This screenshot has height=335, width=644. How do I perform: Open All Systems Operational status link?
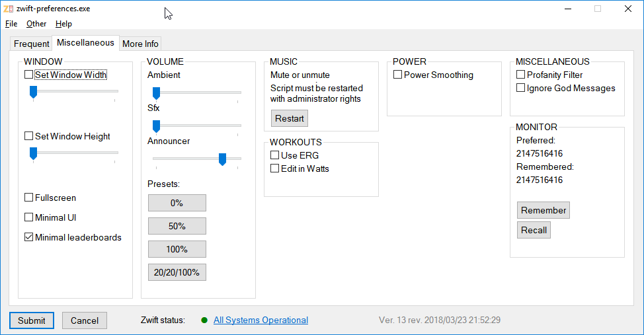click(x=261, y=320)
